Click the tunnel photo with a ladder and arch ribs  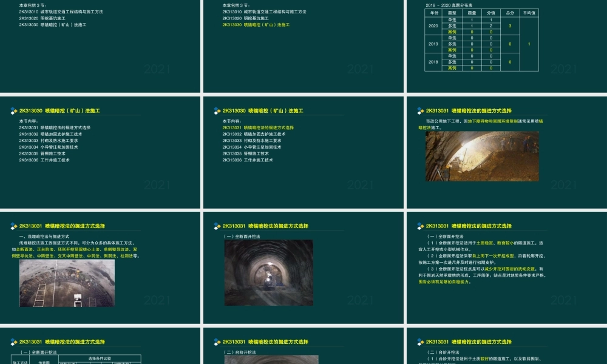(x=67, y=283)
